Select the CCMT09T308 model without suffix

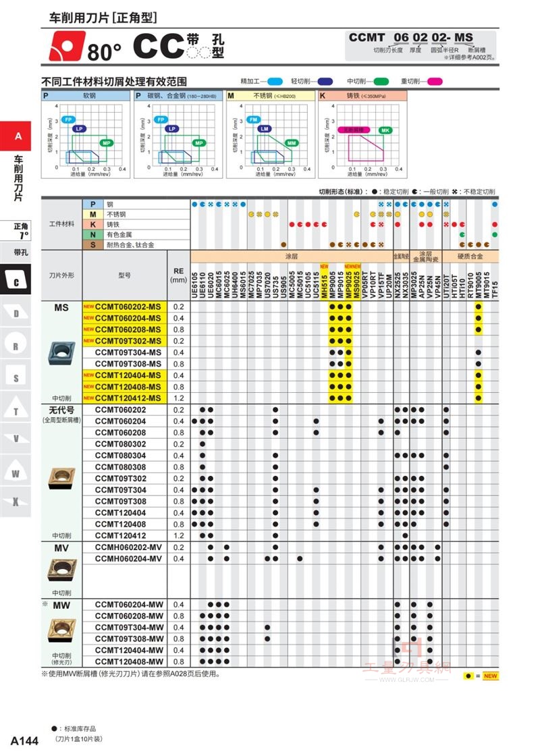(121, 502)
